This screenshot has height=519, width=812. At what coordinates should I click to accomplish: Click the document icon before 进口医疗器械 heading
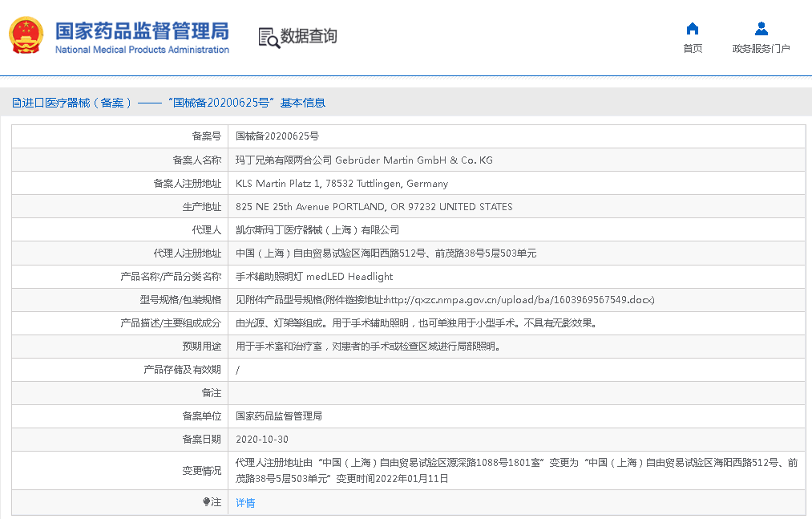(x=16, y=103)
